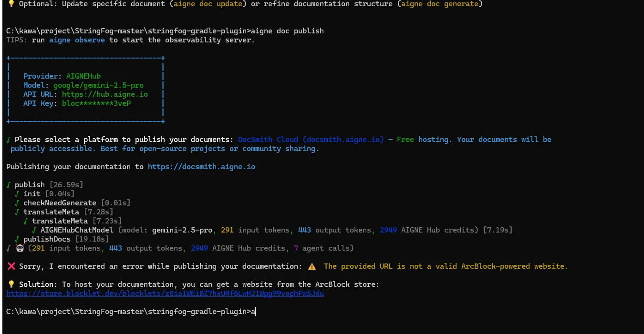The height and width of the screenshot is (334, 644).
Task: Click the checkmark beside init [0.04s]
Action: (17, 194)
